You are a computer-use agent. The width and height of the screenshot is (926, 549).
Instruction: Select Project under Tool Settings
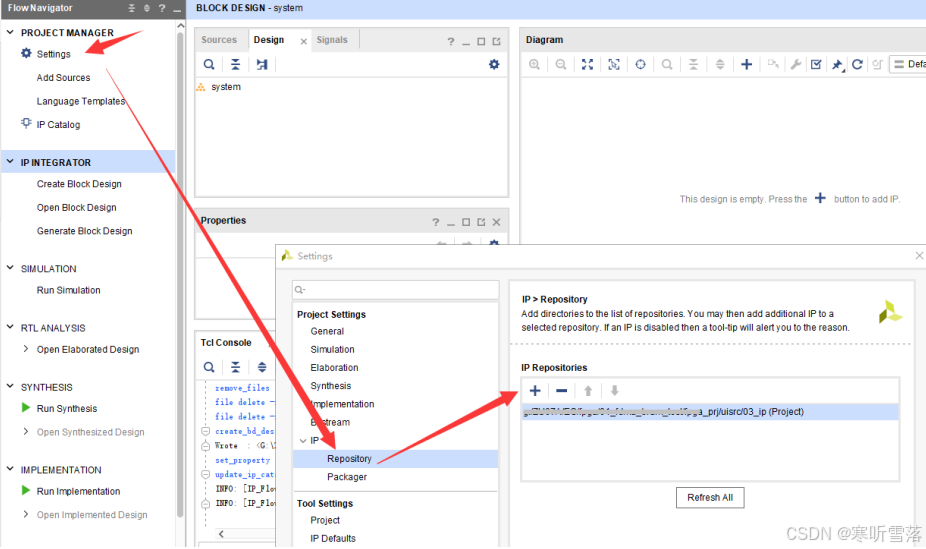(325, 520)
